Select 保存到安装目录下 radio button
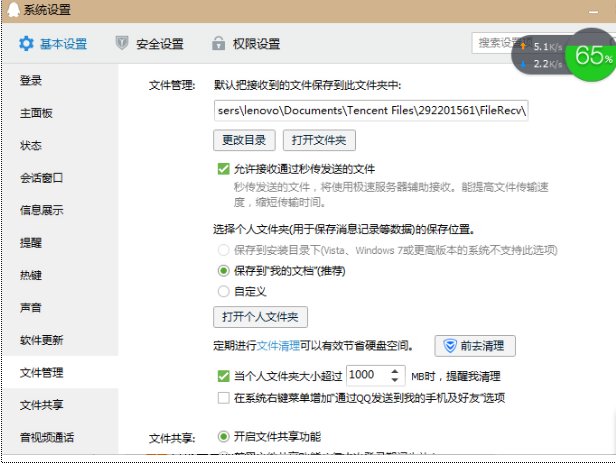 coord(224,250)
